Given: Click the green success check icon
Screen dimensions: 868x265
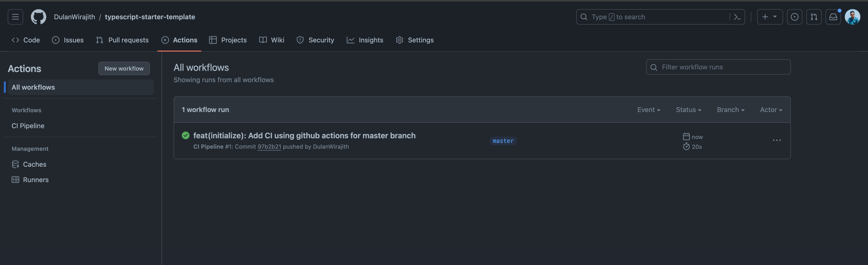Looking at the screenshot, I should (185, 135).
